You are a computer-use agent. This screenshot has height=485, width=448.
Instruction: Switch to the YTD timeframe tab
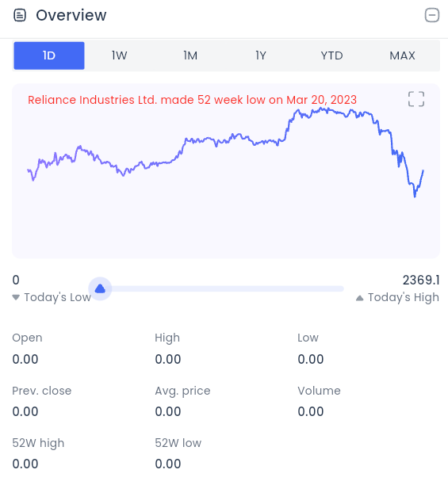(331, 55)
